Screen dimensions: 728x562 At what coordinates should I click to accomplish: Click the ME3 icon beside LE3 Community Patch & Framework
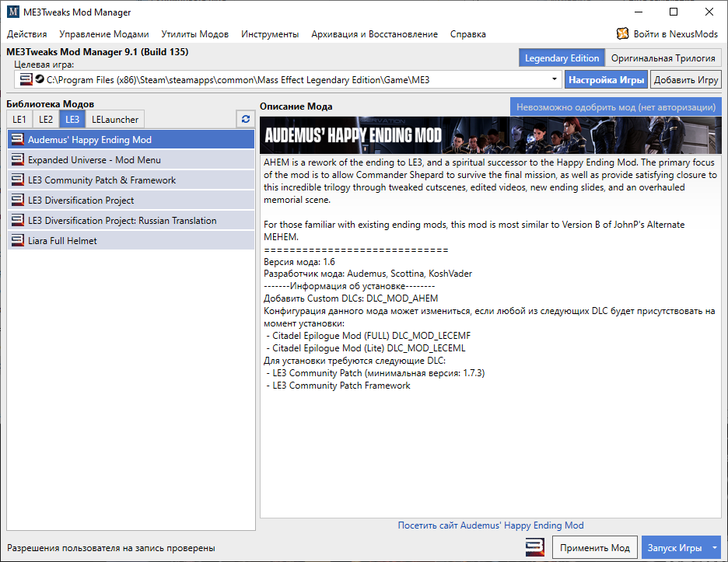click(18, 180)
